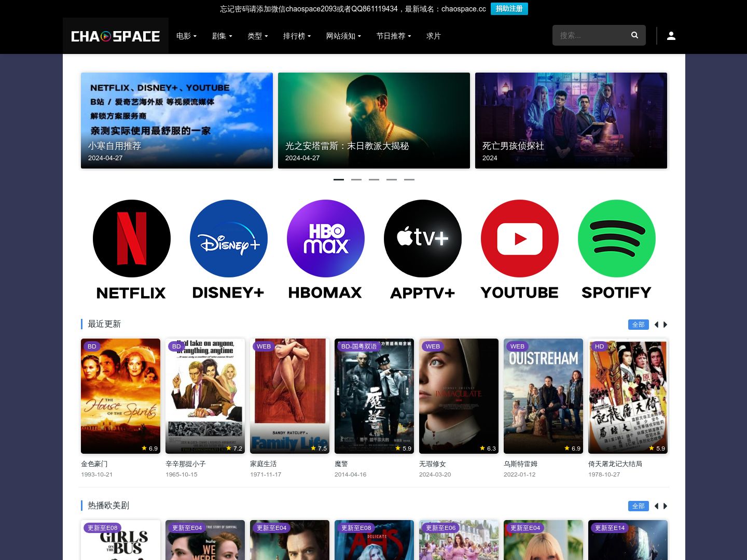Open the Girls on the Bus poster
Image resolution: width=747 pixels, height=560 pixels.
[120, 540]
